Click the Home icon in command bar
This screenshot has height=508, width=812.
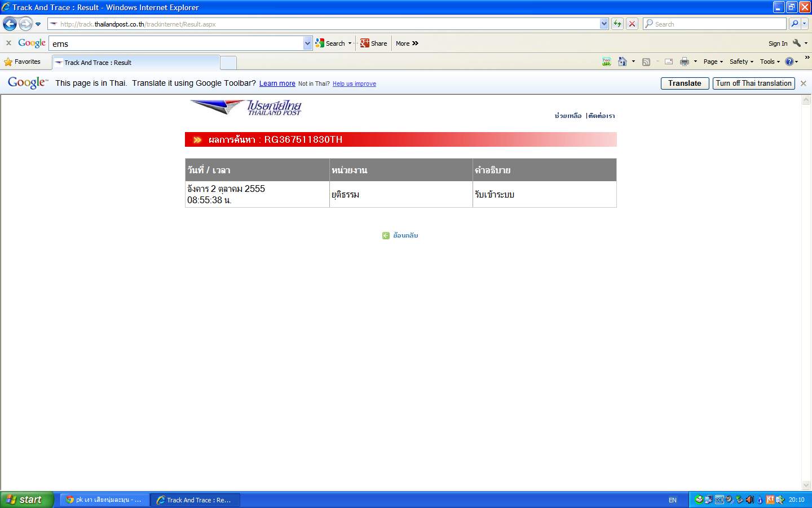coord(623,62)
